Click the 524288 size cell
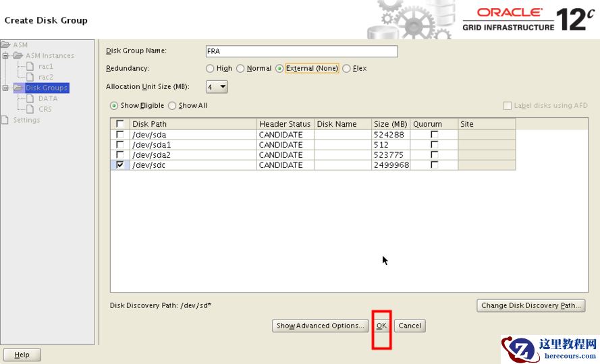600x364 pixels. pyautogui.click(x=391, y=135)
